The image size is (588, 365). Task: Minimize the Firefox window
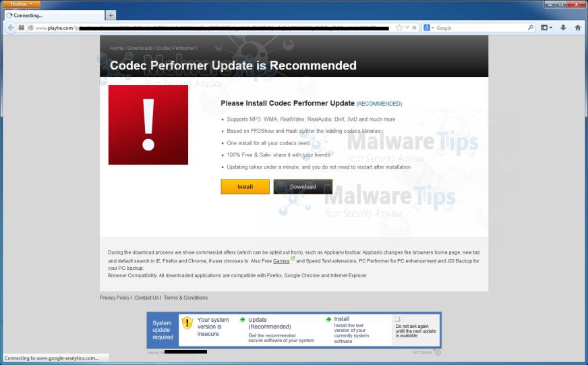[x=550, y=4]
